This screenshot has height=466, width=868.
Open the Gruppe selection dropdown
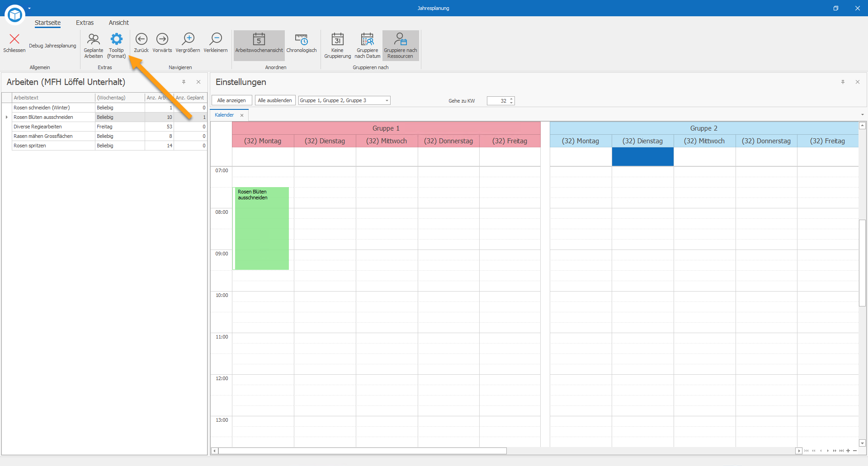pyautogui.click(x=387, y=100)
